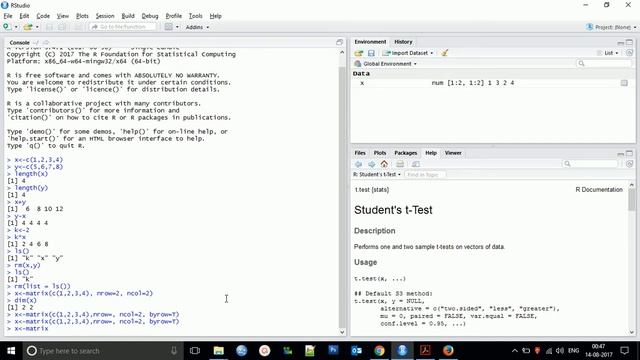Click the Load workspace folder icon
Viewport: 640px width, 360px height.
coord(358,53)
